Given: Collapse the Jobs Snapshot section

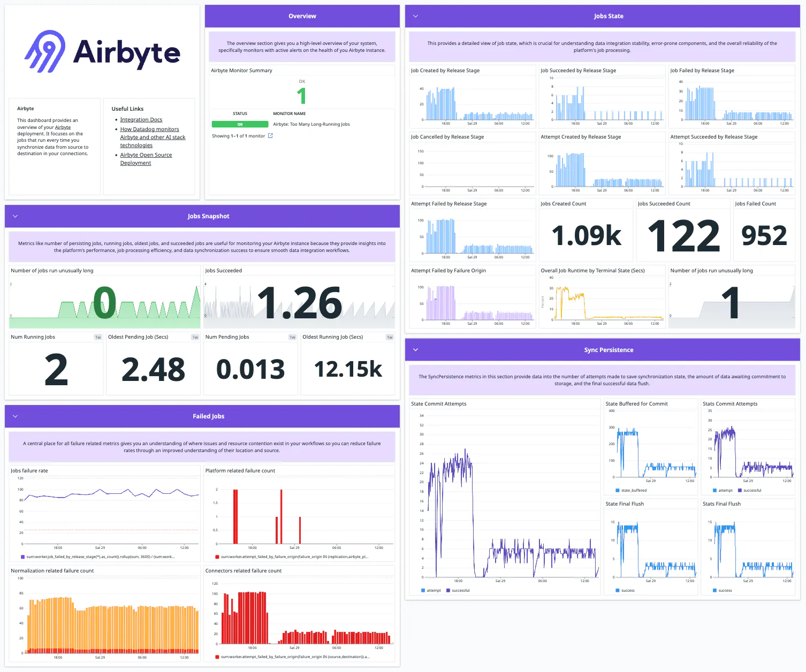Looking at the screenshot, I should 15,216.
